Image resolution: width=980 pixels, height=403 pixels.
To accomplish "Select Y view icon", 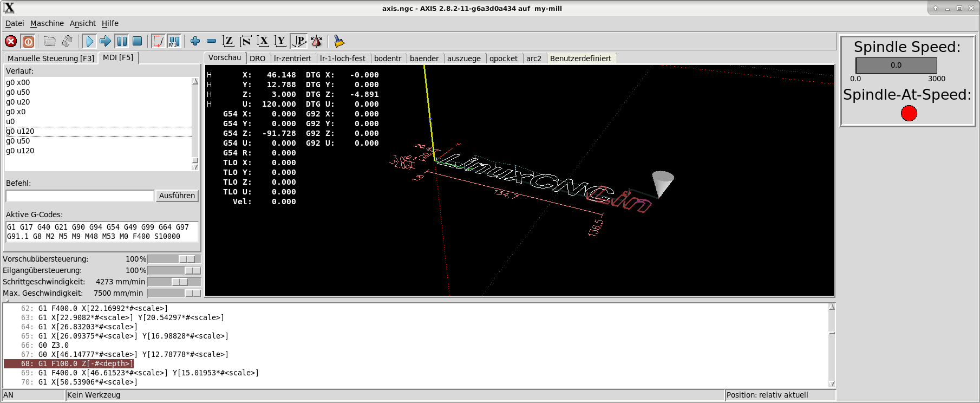I will click(280, 41).
